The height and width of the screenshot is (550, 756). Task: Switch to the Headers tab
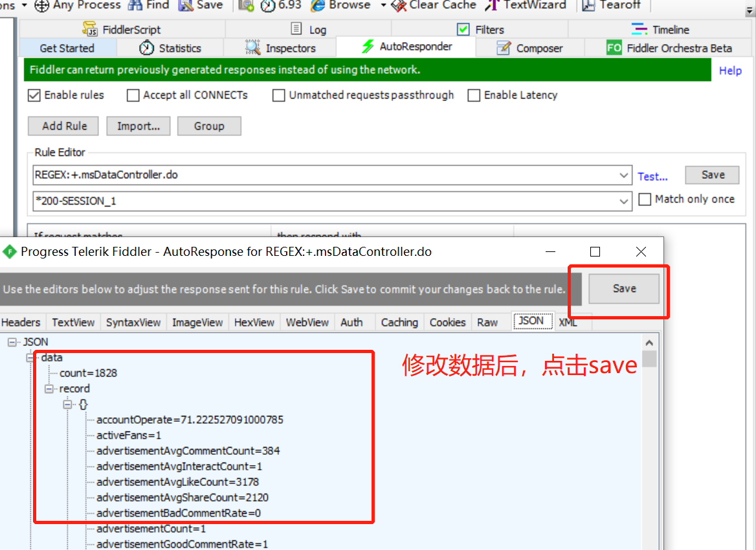pyautogui.click(x=21, y=322)
